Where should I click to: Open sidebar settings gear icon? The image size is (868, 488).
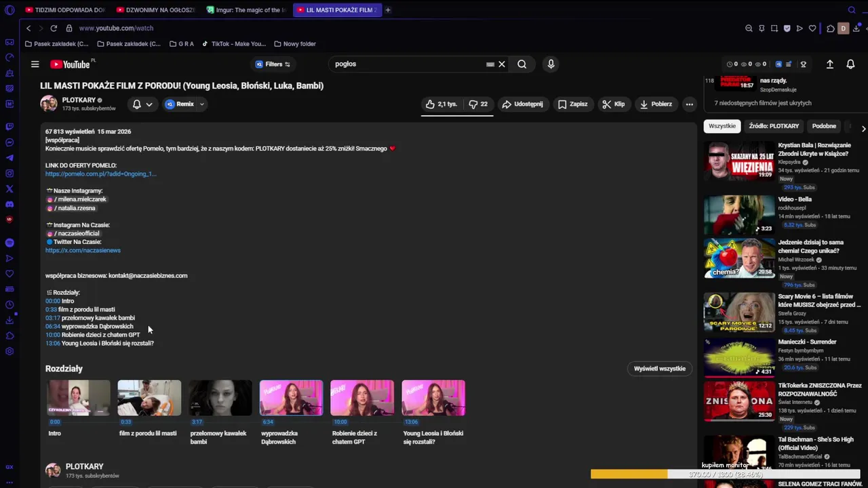pos(9,351)
